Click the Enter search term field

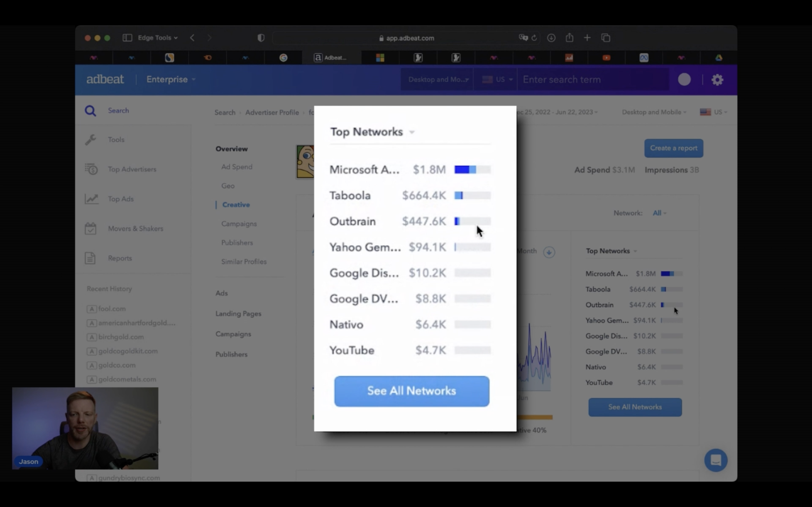click(592, 79)
